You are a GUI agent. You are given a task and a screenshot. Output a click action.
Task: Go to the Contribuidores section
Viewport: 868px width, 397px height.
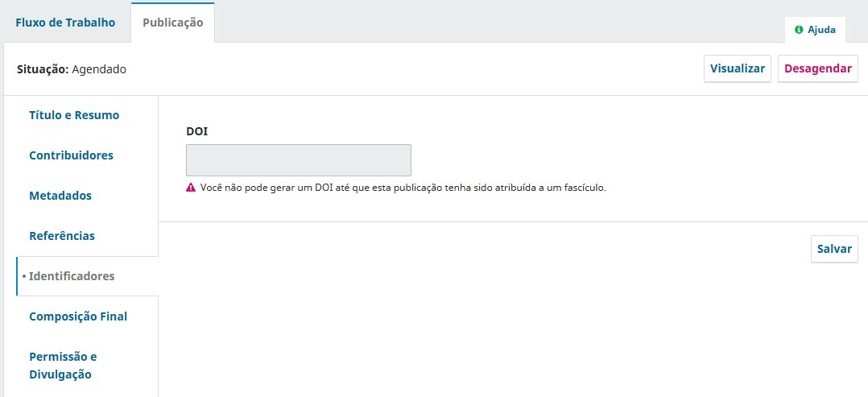pos(71,155)
